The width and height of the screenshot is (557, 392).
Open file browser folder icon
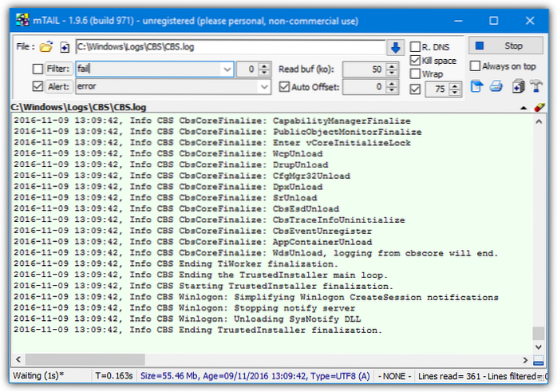click(45, 46)
